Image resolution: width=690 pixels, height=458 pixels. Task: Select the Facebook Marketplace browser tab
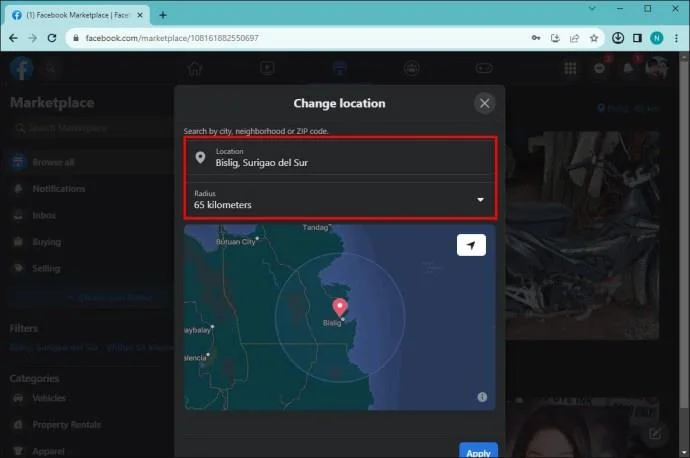click(77, 15)
